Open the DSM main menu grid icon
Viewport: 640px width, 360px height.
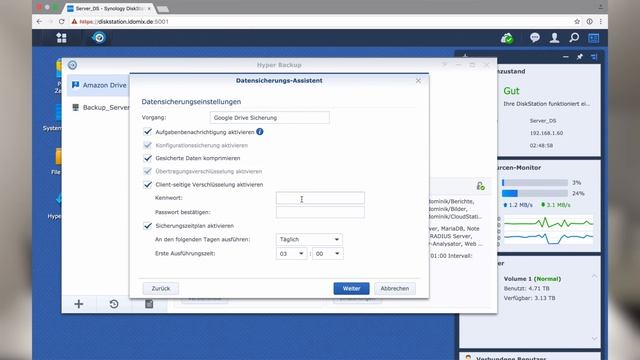tap(61, 38)
